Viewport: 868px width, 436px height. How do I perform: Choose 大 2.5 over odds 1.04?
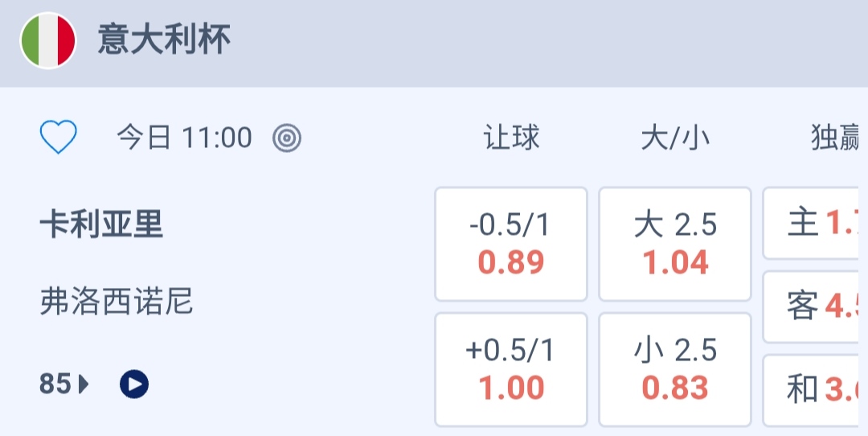[x=675, y=244]
